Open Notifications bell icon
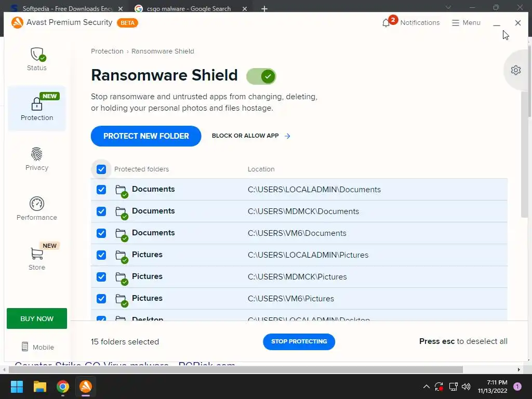 click(386, 23)
